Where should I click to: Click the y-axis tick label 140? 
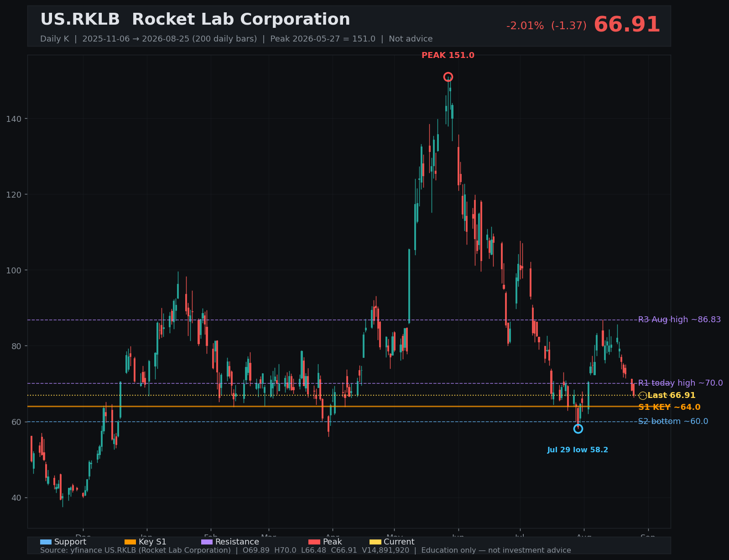point(14,119)
